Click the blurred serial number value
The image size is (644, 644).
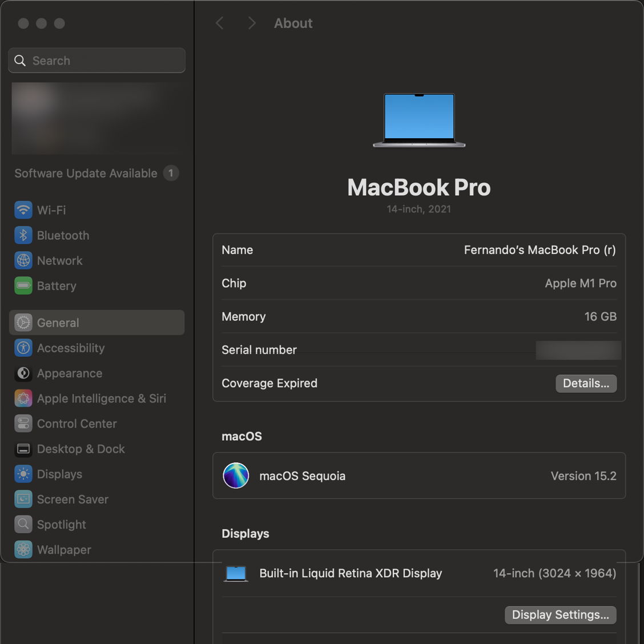pos(578,350)
